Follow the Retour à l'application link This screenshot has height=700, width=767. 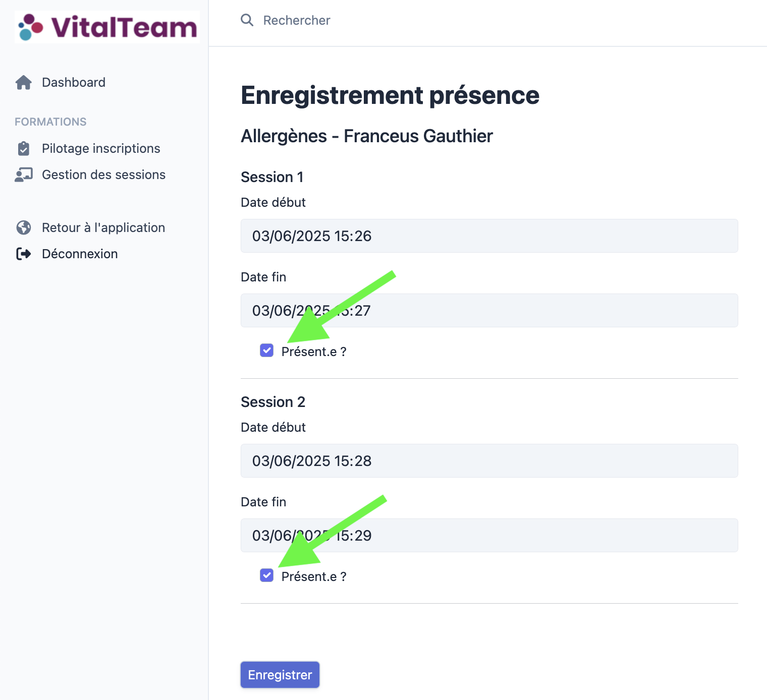pos(103,228)
